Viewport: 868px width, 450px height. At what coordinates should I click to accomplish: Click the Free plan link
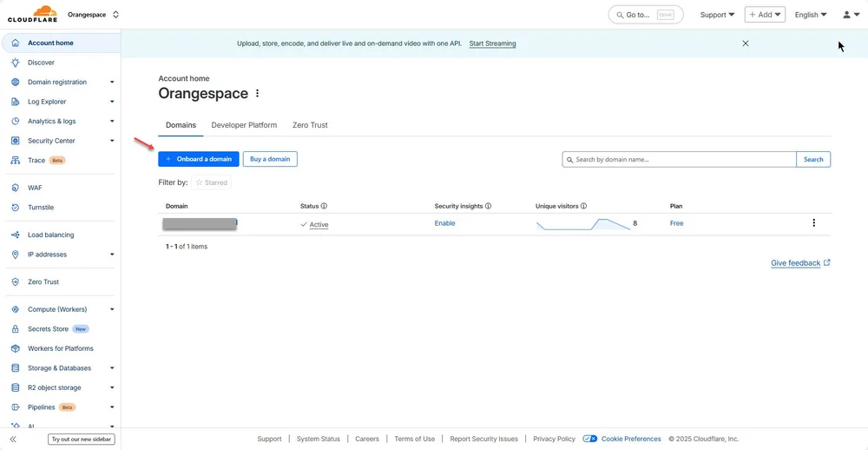coord(676,223)
